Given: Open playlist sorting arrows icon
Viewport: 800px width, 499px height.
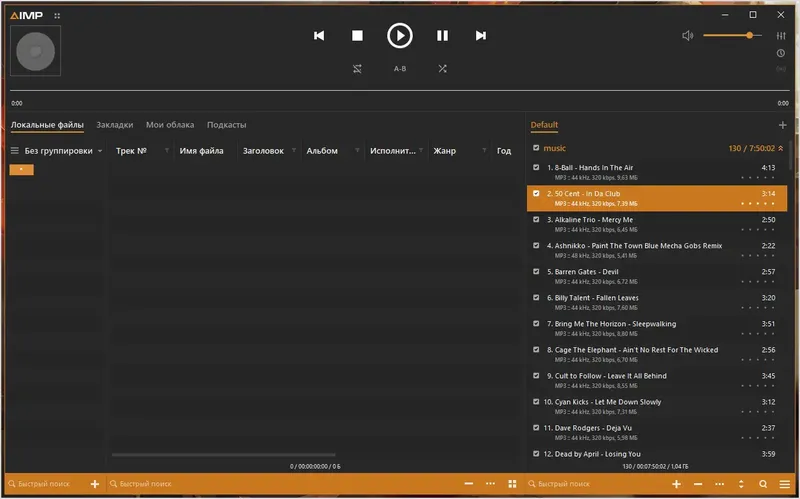Looking at the screenshot, I should [741, 484].
